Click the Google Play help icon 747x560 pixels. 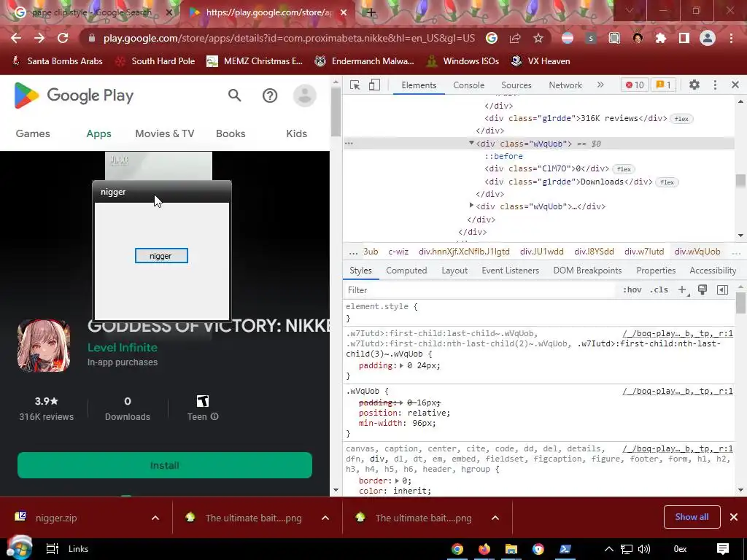(x=270, y=96)
